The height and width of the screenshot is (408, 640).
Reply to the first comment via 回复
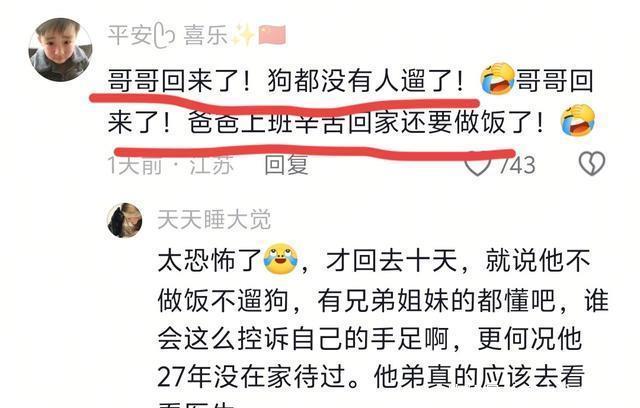coord(286,164)
